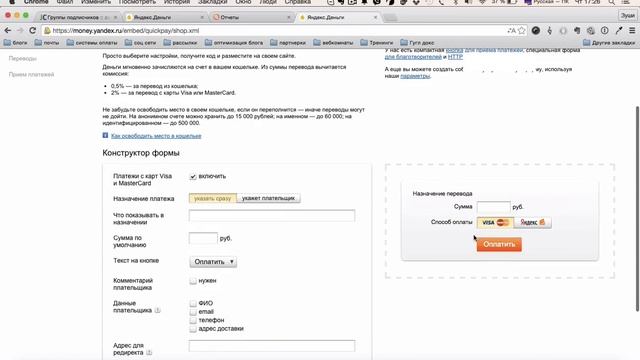This screenshot has width=640, height=360.
Task: Click the Сумма field in form preview
Action: (x=493, y=207)
